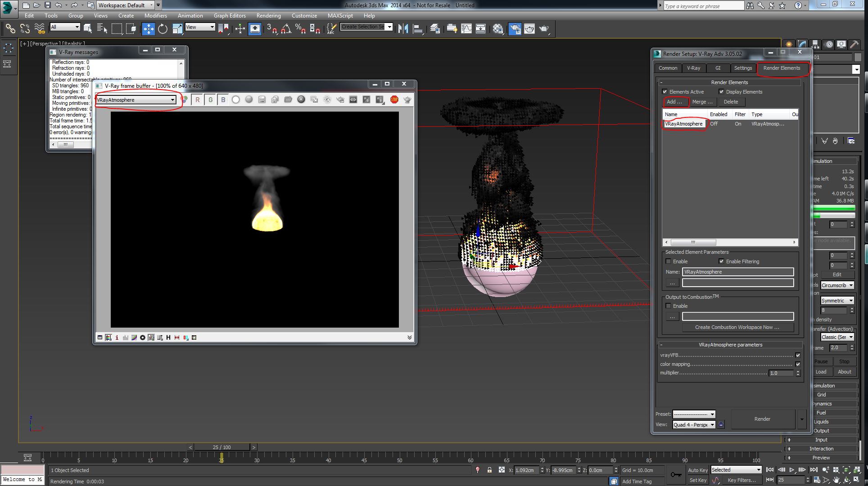Select the Link tool in main toolbar
The image size is (868, 486).
point(10,29)
